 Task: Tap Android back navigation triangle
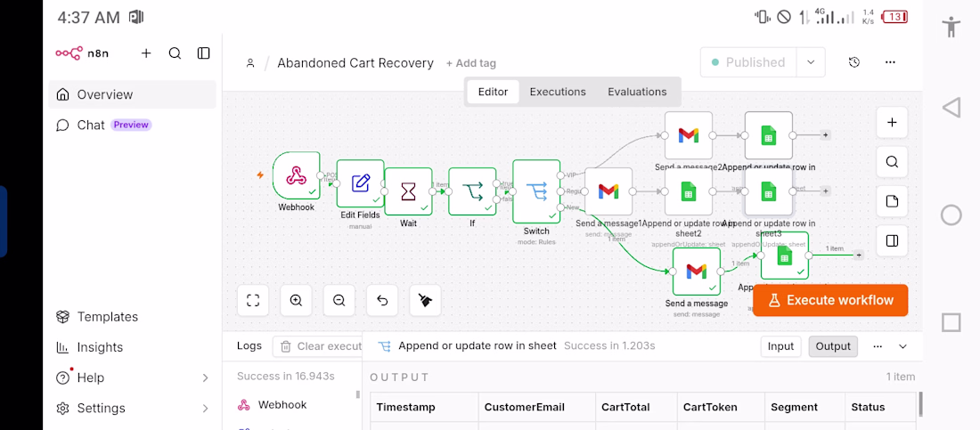click(x=951, y=108)
